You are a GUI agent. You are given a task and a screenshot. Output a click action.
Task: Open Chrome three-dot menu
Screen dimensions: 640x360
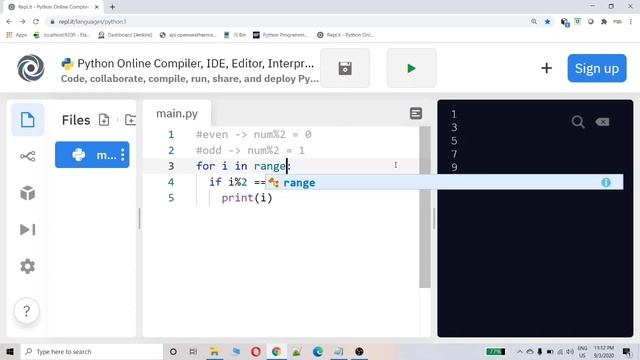[x=631, y=22]
